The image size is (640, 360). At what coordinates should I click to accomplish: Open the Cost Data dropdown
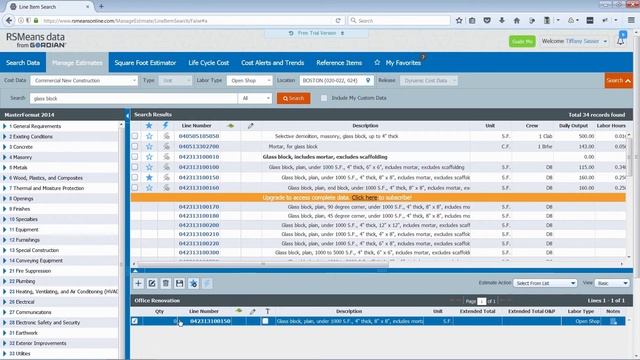pos(84,80)
